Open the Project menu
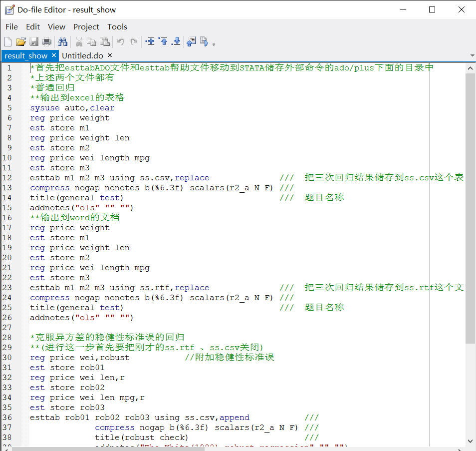 click(86, 26)
